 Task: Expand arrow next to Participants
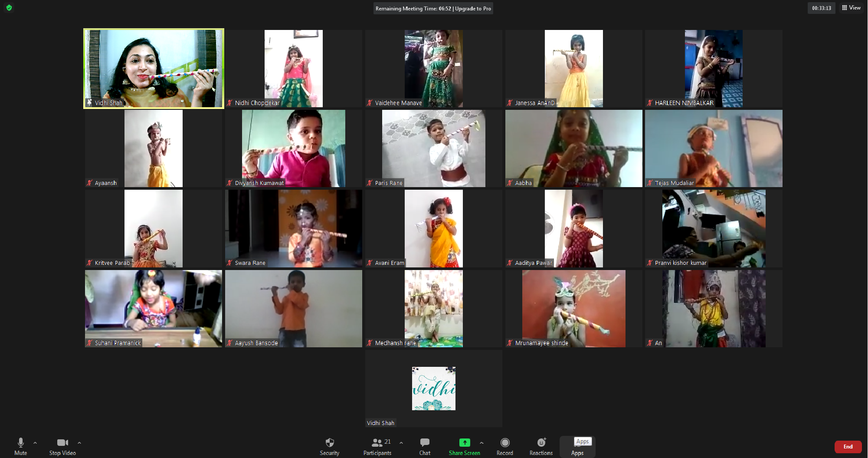click(x=401, y=443)
